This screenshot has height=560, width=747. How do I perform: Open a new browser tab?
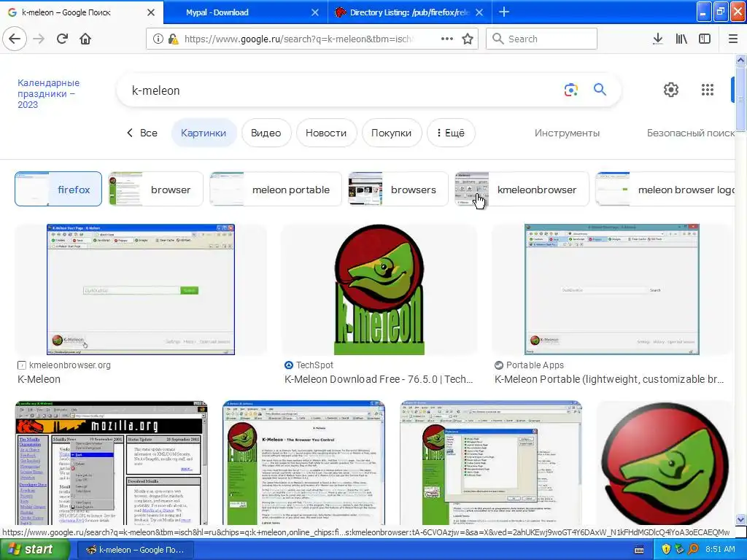(503, 12)
